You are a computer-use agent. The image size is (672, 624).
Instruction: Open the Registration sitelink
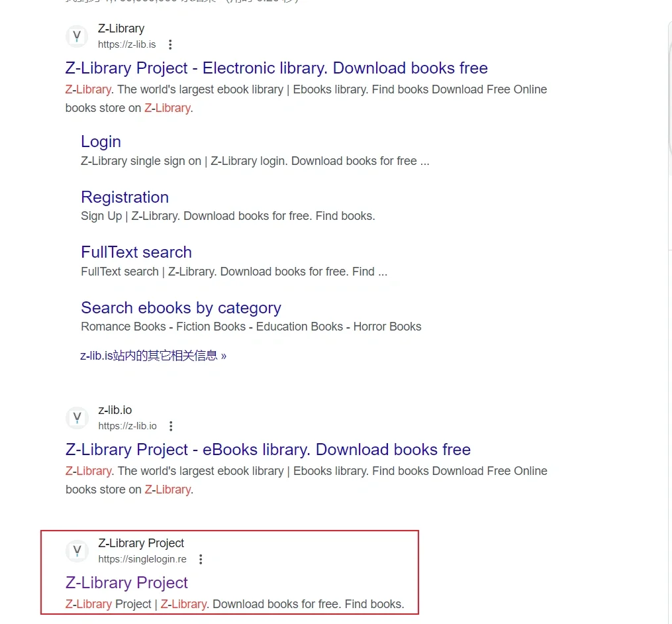click(x=124, y=197)
